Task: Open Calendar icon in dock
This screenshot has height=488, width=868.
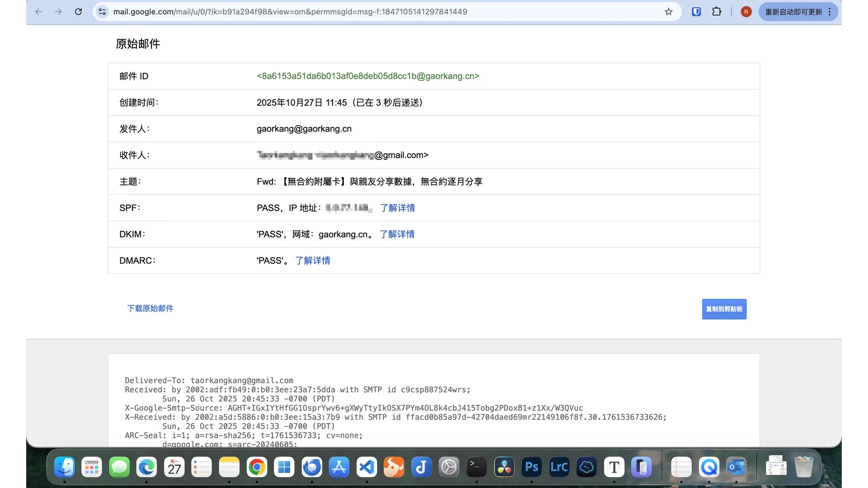Action: tap(174, 467)
